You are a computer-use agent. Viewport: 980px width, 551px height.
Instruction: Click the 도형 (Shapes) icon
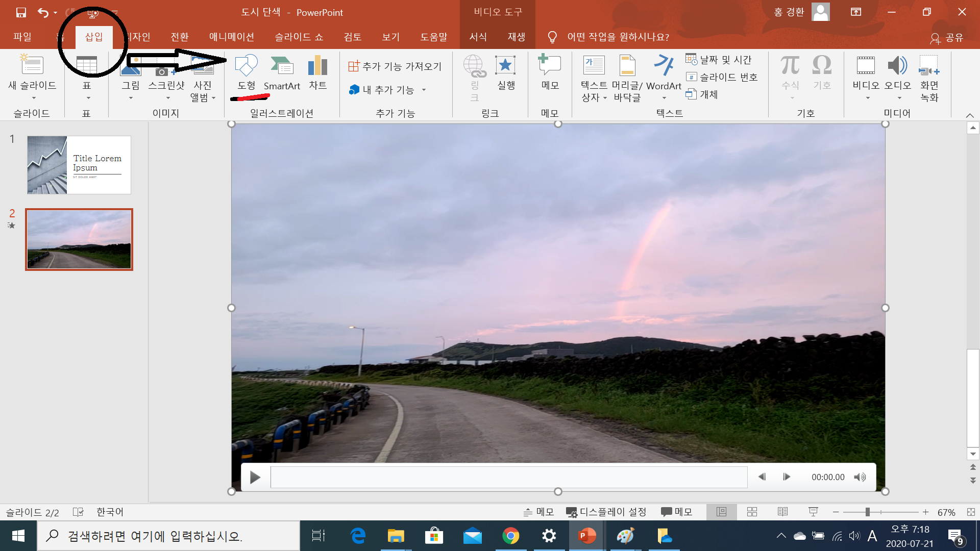[246, 66]
